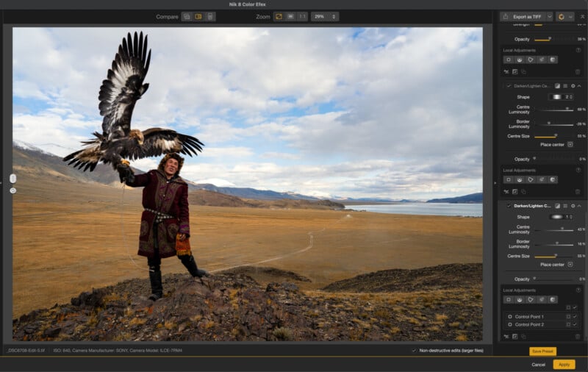Delete control point with bottom trash icon

pos(577,337)
